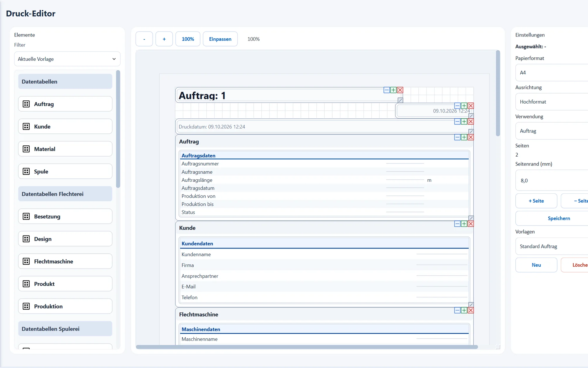
Task: Create a new template with Neu
Action: [536, 265]
